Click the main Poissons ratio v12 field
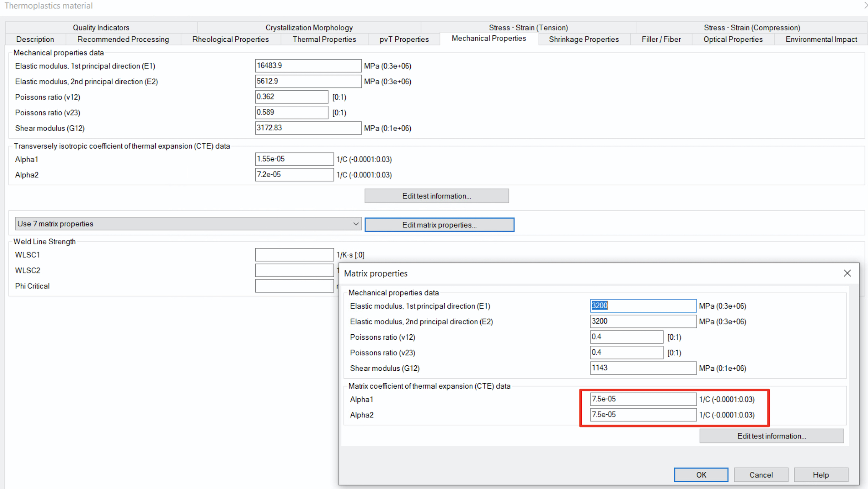 [x=292, y=97]
